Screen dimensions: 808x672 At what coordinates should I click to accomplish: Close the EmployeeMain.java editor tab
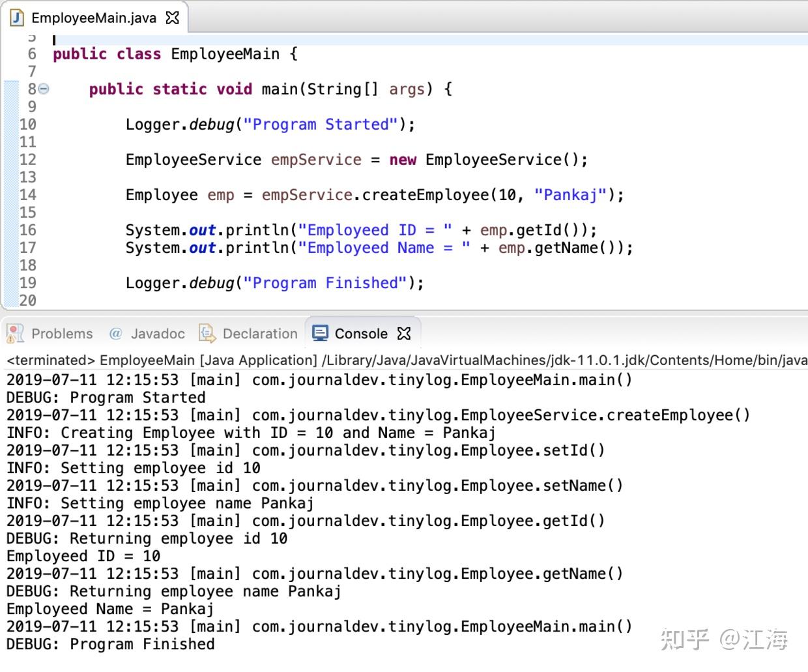[172, 18]
